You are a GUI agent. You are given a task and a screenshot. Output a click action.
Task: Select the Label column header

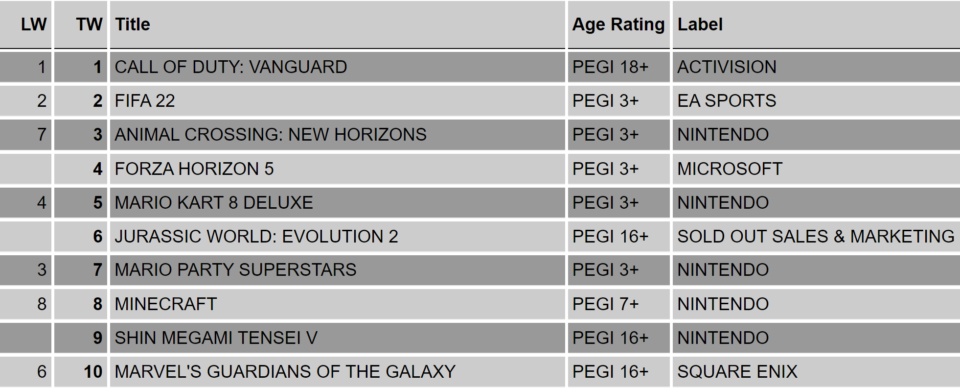(700, 25)
